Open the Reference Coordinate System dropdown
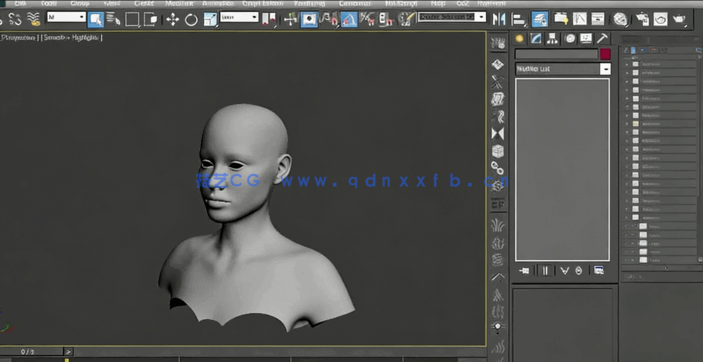The width and height of the screenshot is (703, 362). click(x=239, y=17)
